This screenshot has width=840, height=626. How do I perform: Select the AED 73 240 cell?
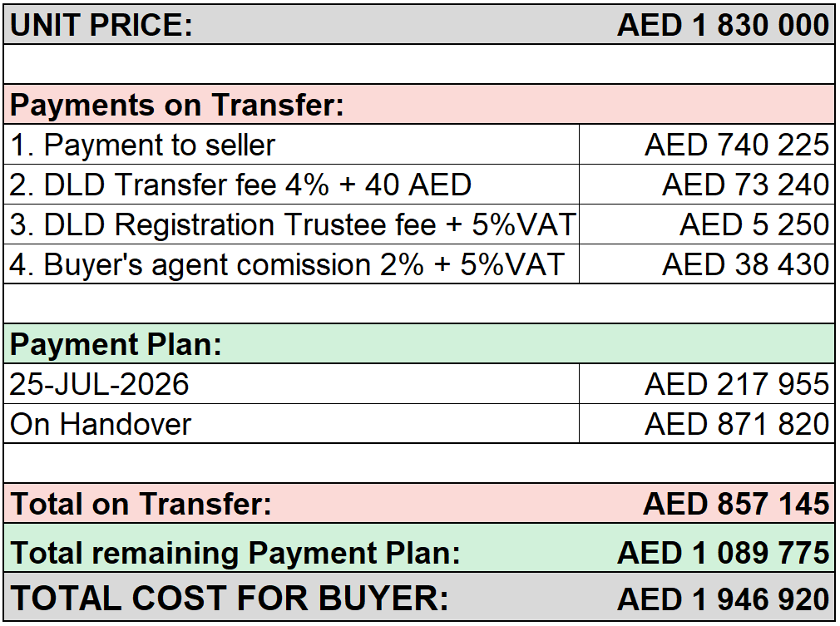tap(707, 185)
